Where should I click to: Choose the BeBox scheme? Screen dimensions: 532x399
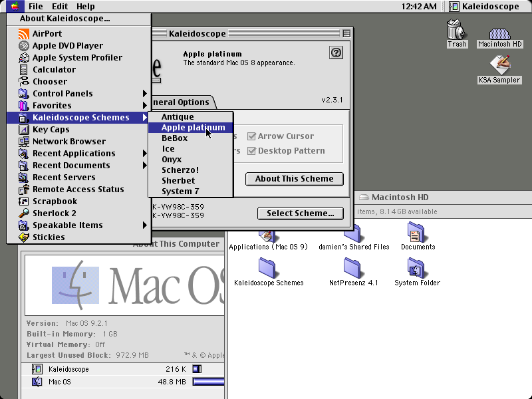(191, 138)
